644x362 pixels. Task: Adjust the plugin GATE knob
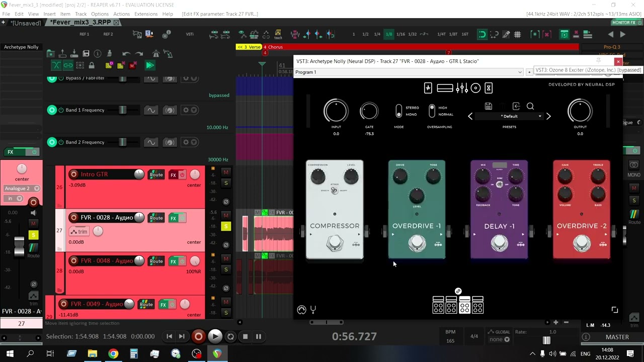[369, 111]
